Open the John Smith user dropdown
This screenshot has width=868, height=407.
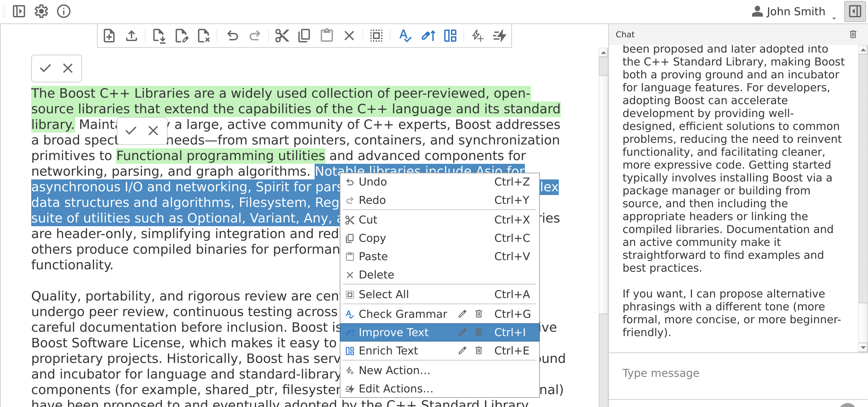click(x=793, y=12)
